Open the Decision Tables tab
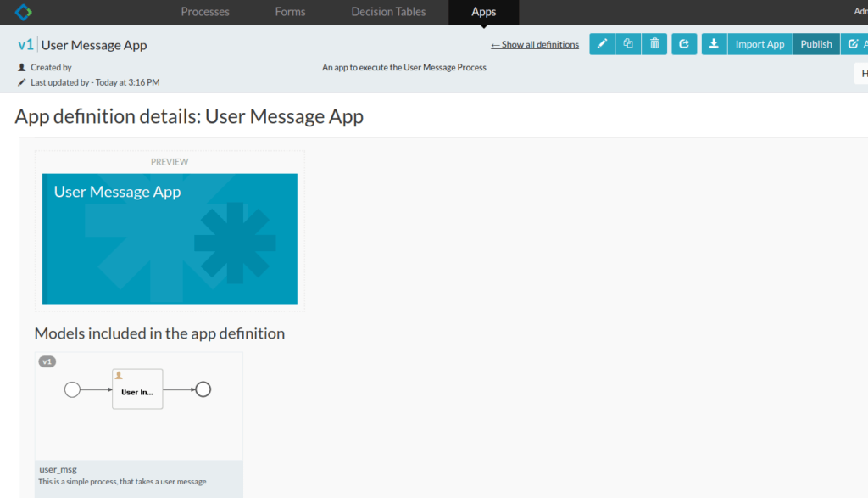Image resolution: width=868 pixels, height=498 pixels. [388, 12]
